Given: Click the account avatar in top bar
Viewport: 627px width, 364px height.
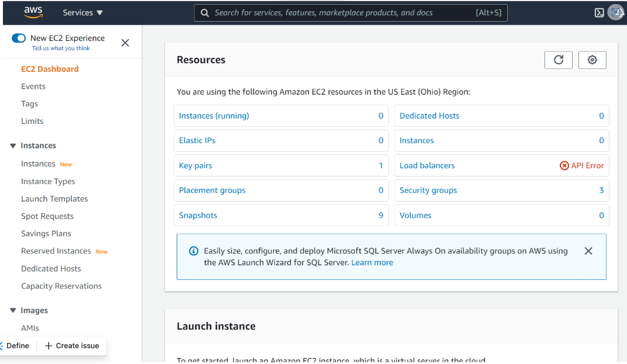Looking at the screenshot, I should [616, 12].
